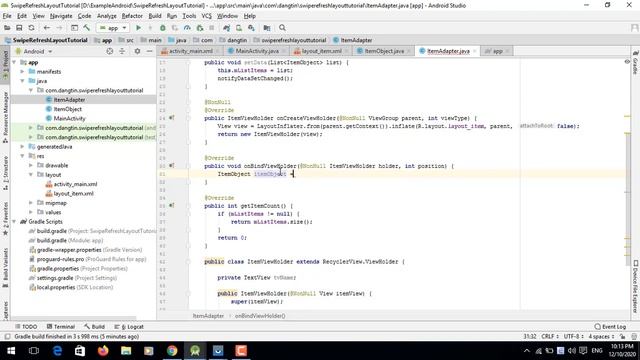The height and width of the screenshot is (360, 640).
Task: Close the ItemAdapter.java tab
Action: pyautogui.click(x=474, y=51)
